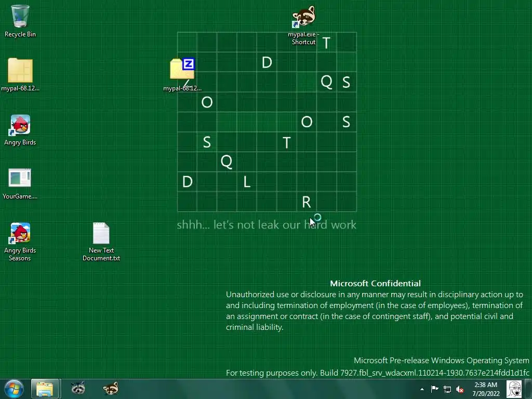The height and width of the screenshot is (399, 532).
Task: Open Windows Explorer from taskbar
Action: (x=45, y=389)
